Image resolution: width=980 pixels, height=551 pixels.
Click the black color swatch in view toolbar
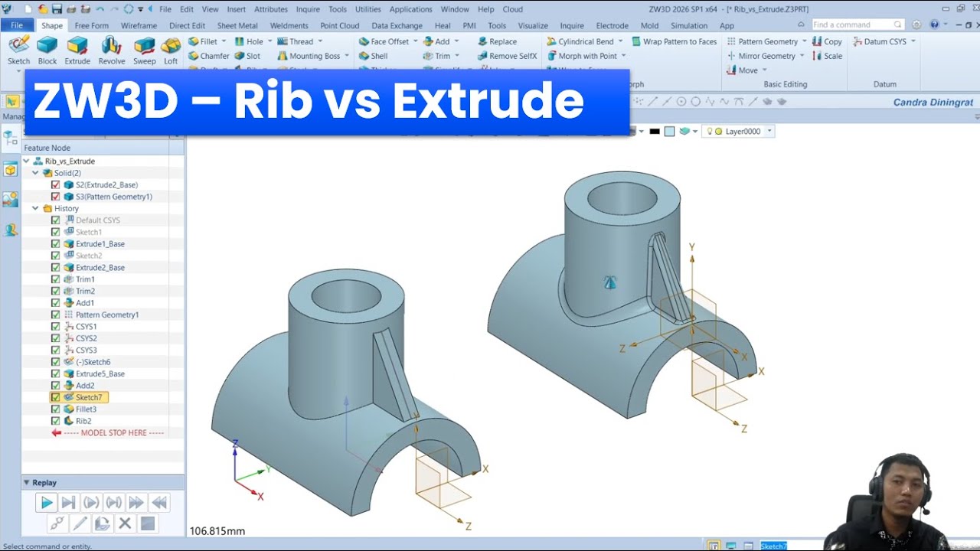655,132
